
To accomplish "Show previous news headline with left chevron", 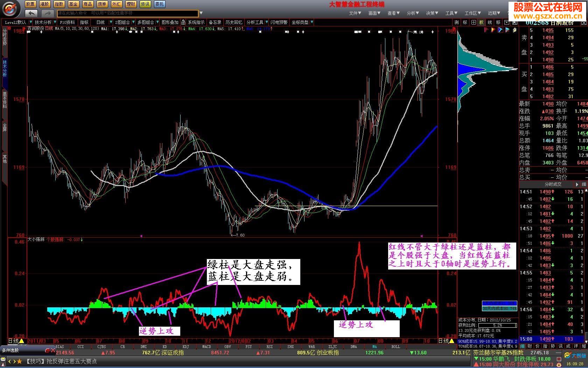I will point(10,361).
